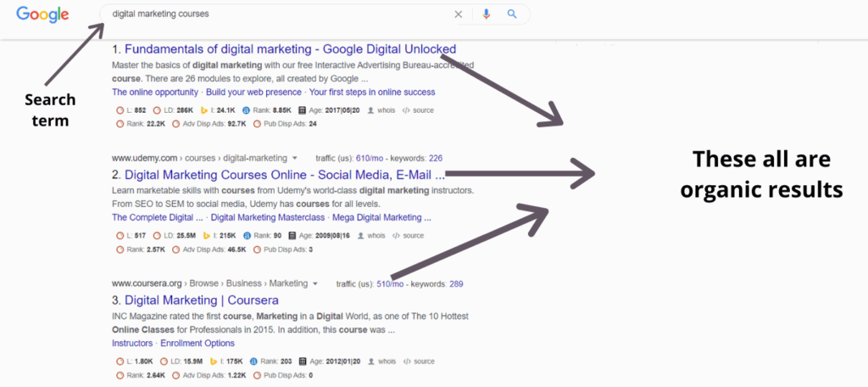Click udemy keywords count 226
Viewport: 868px width, 387px height.
point(436,158)
